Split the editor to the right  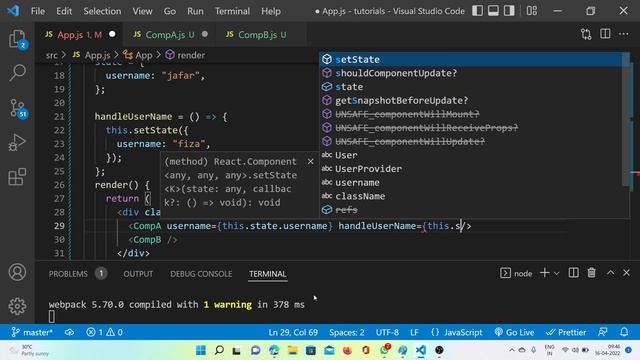click(x=605, y=34)
